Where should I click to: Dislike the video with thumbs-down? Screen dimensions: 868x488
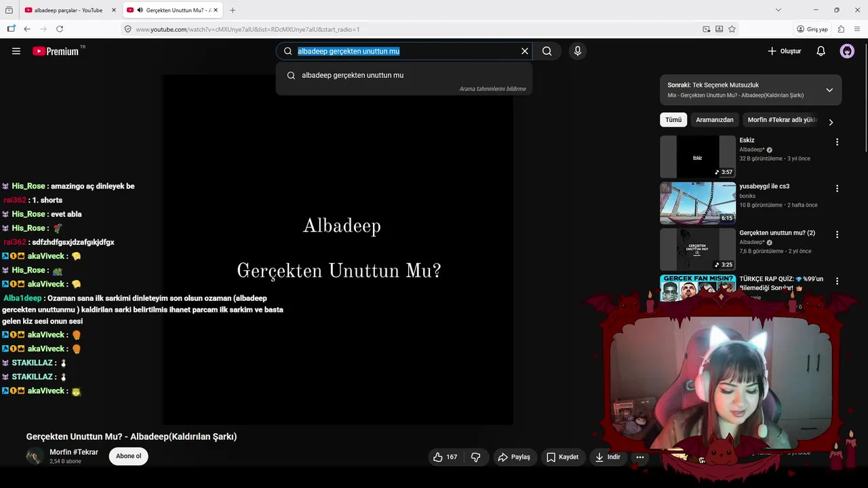click(476, 457)
